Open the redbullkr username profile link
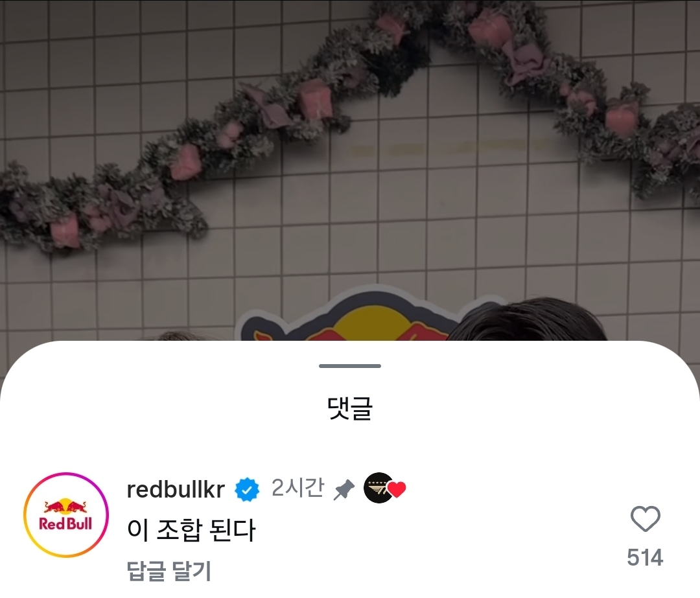The width and height of the screenshot is (700, 598). 176,490
